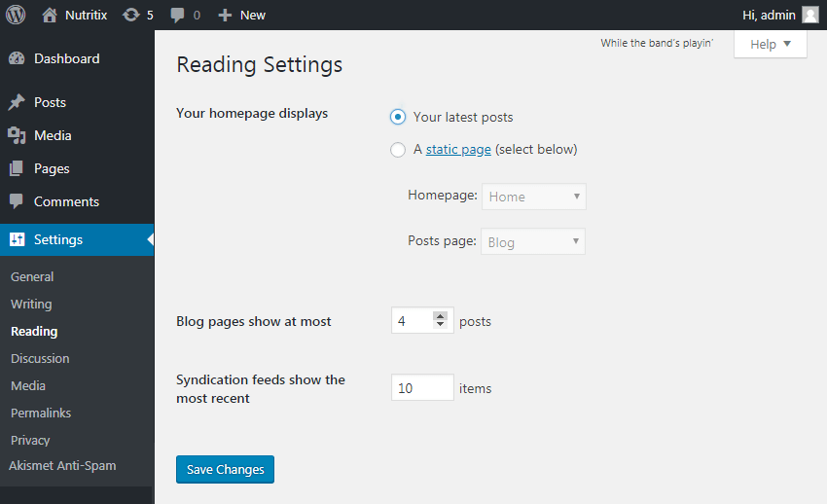Viewport: 827px width, 504px height.
Task: Open the comments bubble icon in top bar
Action: [x=177, y=16]
